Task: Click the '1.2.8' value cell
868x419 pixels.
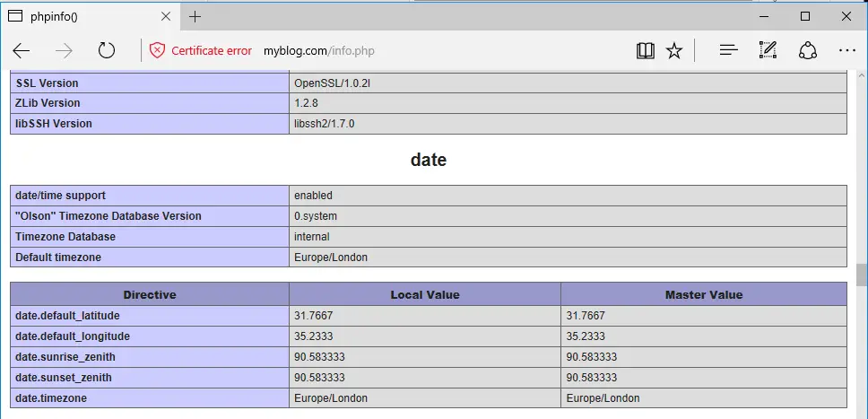Action: [568, 103]
